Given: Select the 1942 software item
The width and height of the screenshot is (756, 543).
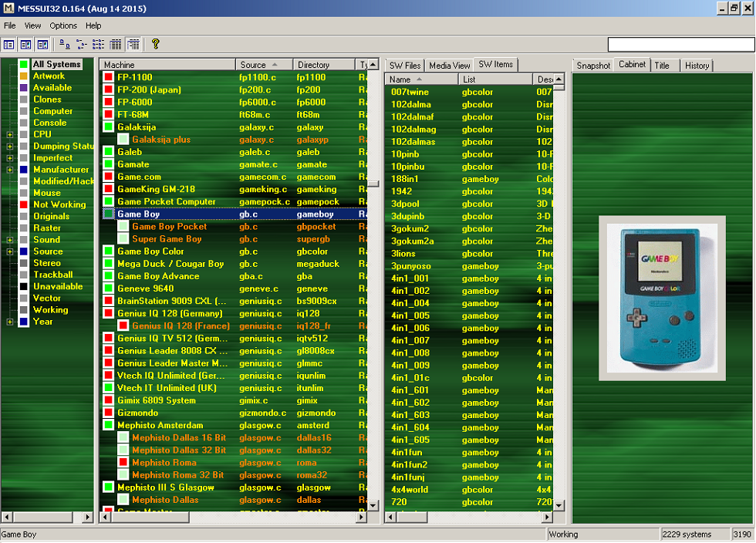Looking at the screenshot, I should tap(401, 191).
